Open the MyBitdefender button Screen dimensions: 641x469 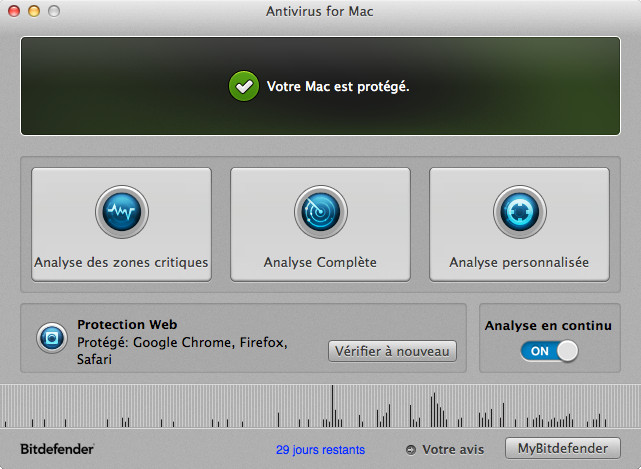(563, 449)
